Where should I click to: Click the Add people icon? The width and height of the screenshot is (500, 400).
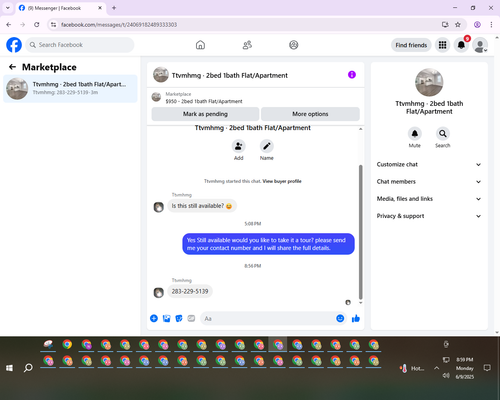point(239,146)
